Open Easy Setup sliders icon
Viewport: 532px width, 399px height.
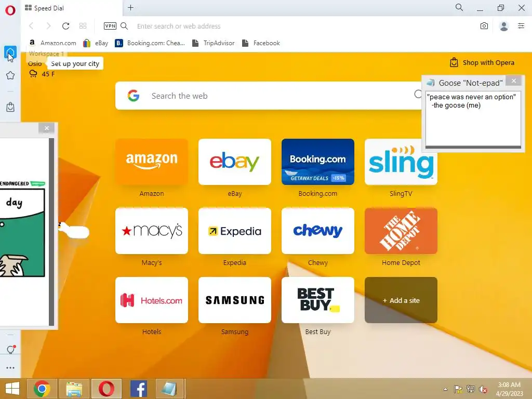click(521, 26)
